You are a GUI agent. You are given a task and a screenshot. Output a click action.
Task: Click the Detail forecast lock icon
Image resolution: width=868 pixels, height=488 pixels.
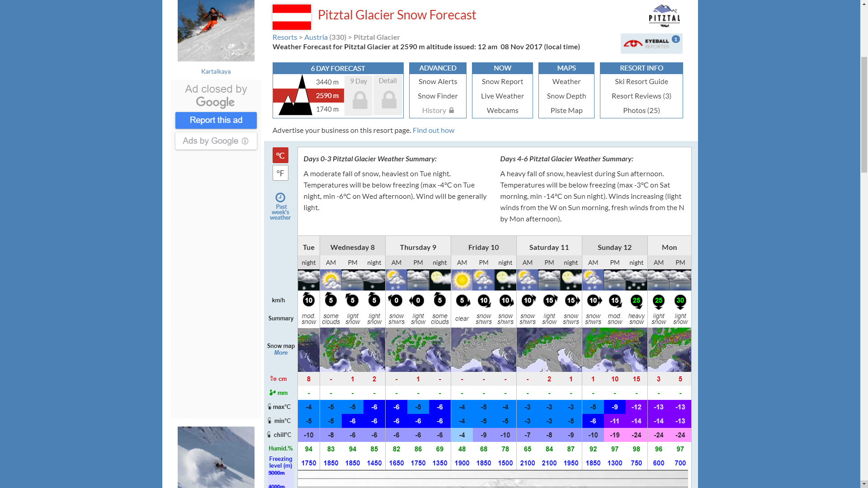click(388, 100)
